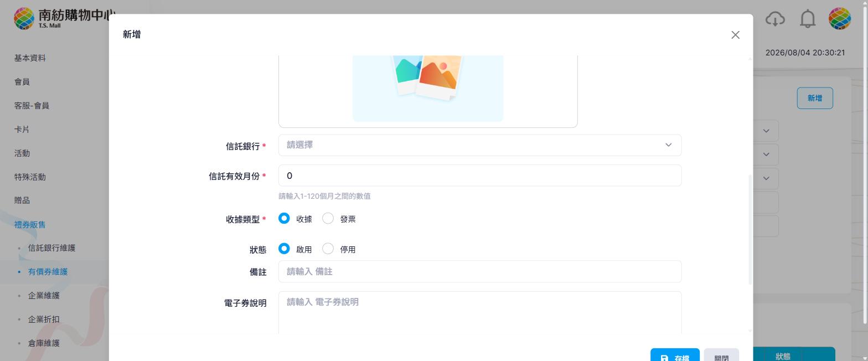Open 會員 in the sidebar
Viewport: 868px width, 361px height.
[x=22, y=82]
